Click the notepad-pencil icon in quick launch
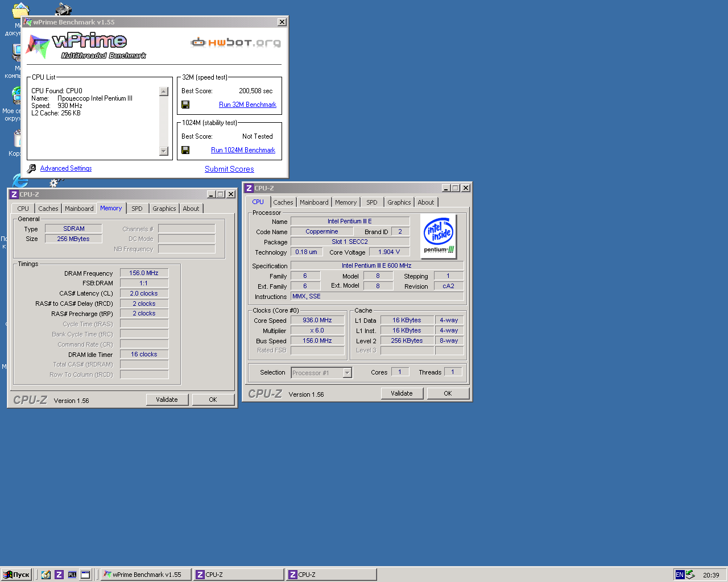The image size is (728, 582). pos(46,575)
